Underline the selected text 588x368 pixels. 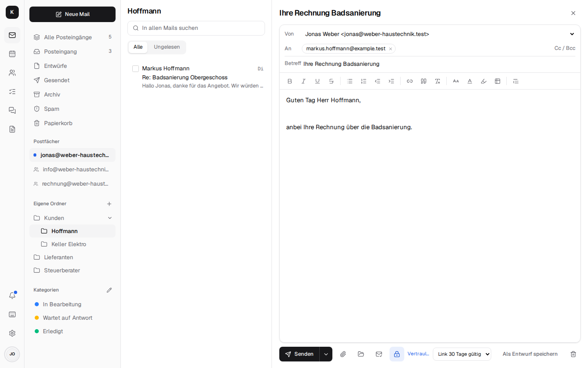[317, 81]
